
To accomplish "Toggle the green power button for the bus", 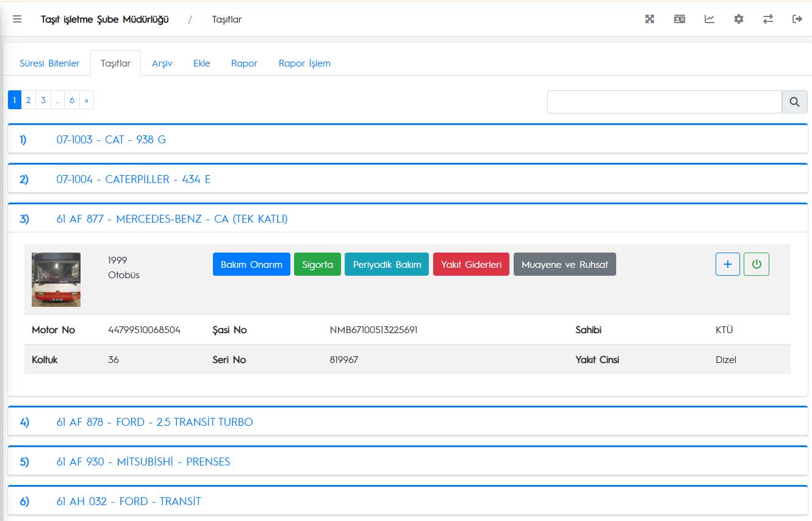I will (x=756, y=264).
